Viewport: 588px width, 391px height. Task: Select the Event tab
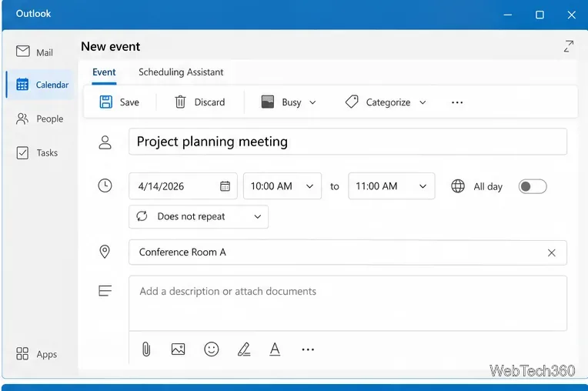[x=104, y=72]
